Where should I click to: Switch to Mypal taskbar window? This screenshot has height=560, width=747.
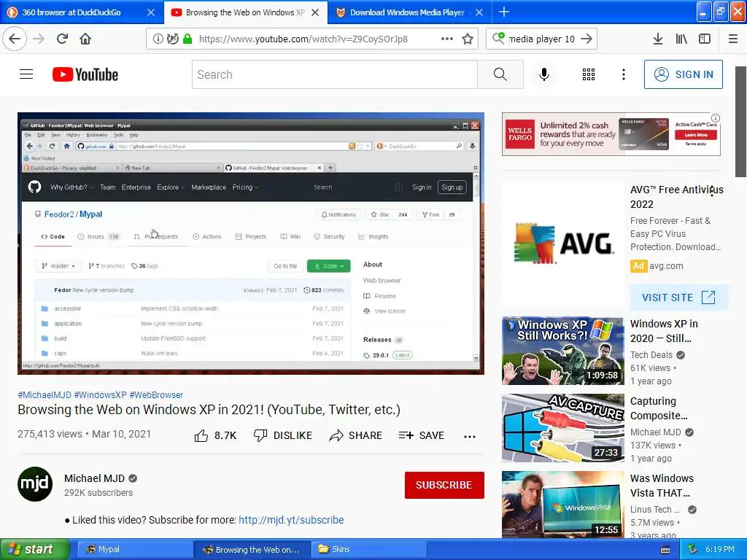coord(134,549)
